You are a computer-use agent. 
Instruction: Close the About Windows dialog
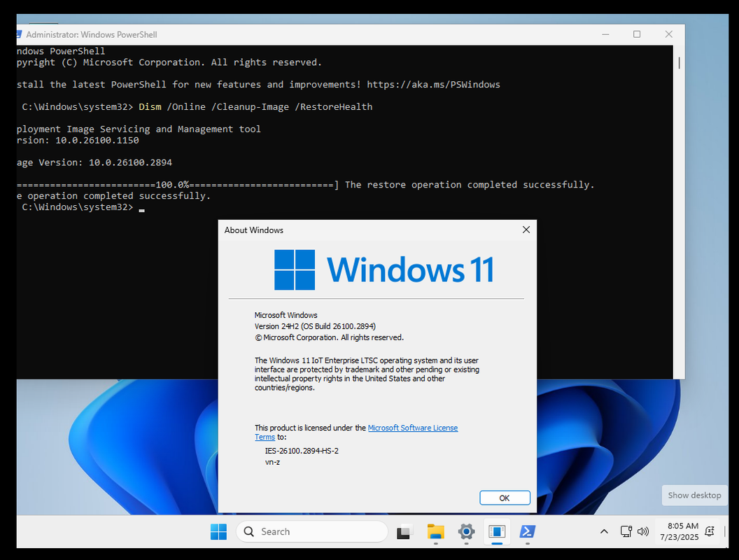click(526, 230)
